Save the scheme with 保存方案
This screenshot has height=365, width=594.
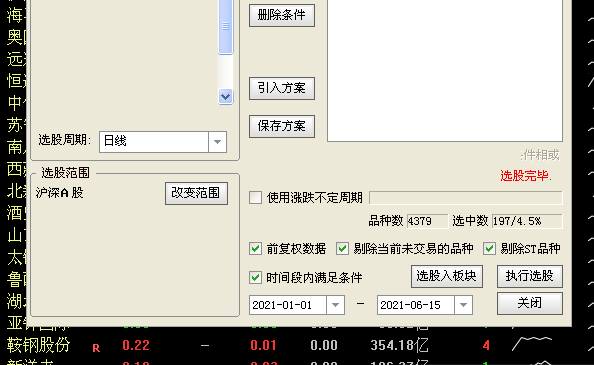(281, 126)
